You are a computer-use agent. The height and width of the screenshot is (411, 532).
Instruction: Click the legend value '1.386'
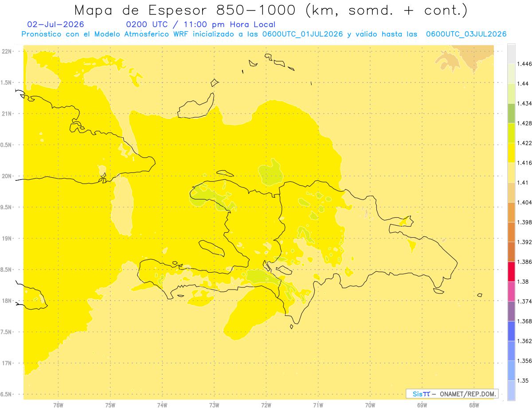(524, 262)
